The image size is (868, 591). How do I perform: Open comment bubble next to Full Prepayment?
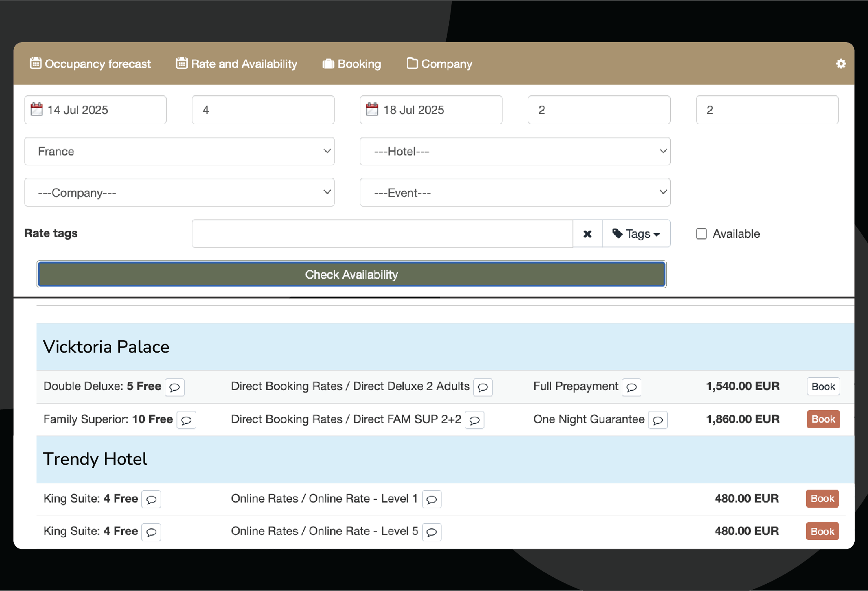pos(631,387)
